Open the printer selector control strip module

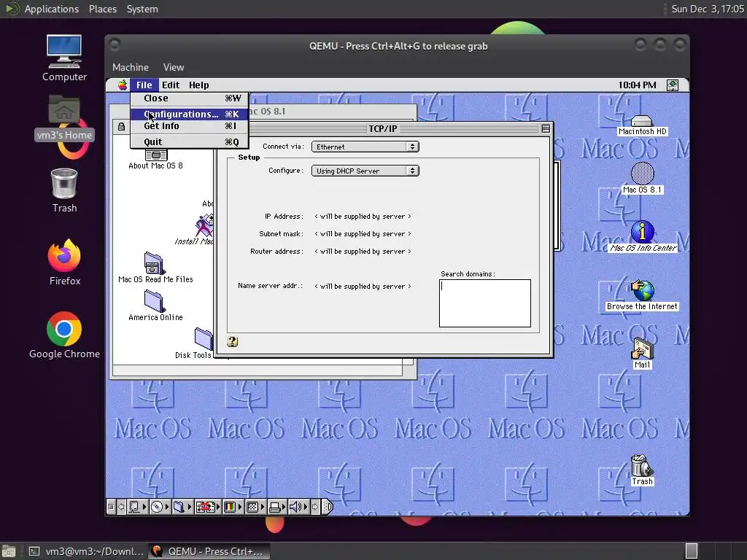coord(277,507)
